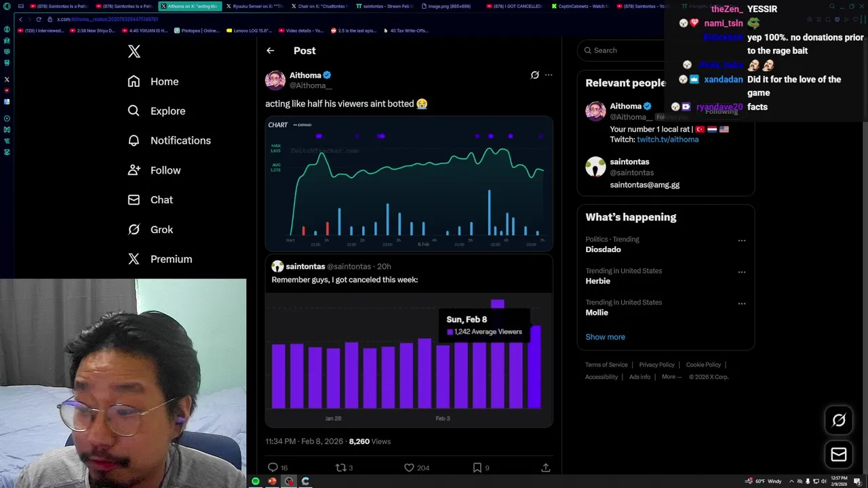Open the Diosdado trend

(x=603, y=249)
